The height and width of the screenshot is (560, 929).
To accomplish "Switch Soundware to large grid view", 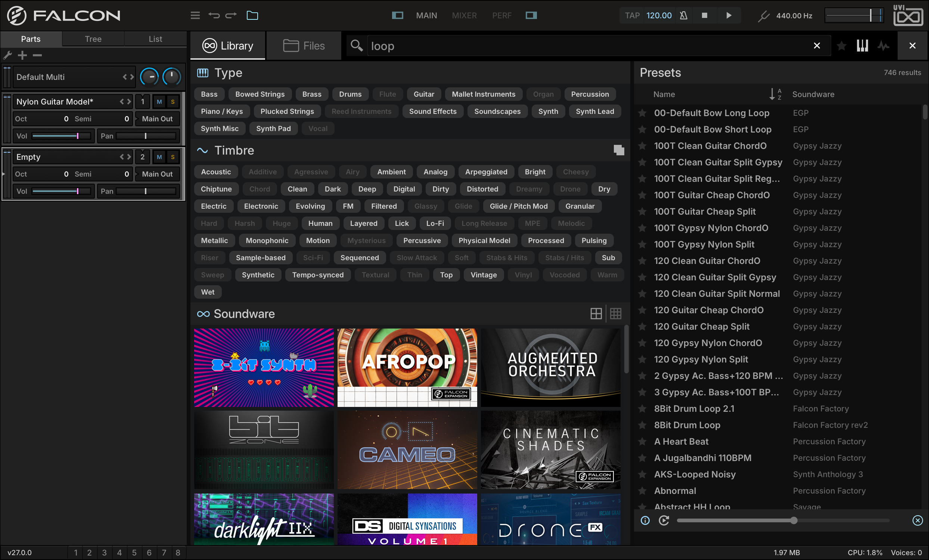I will [596, 314].
